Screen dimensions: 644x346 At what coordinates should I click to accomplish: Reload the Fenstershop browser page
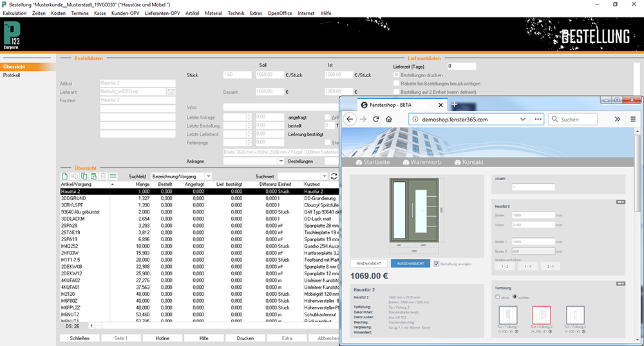[x=377, y=119]
